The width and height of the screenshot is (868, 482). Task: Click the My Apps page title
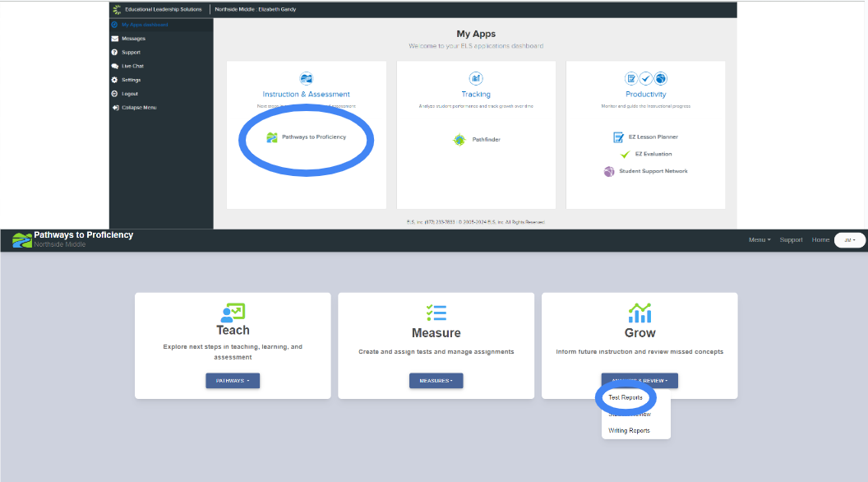pos(476,34)
